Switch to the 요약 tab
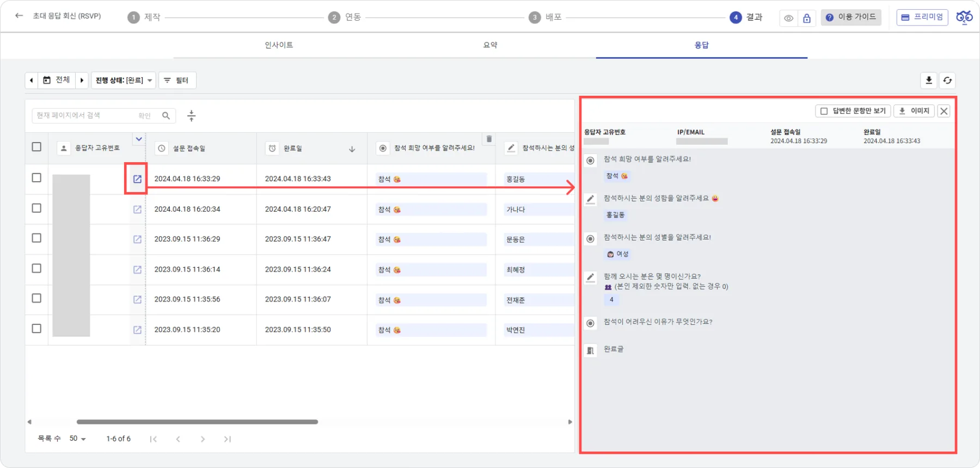 491,45
